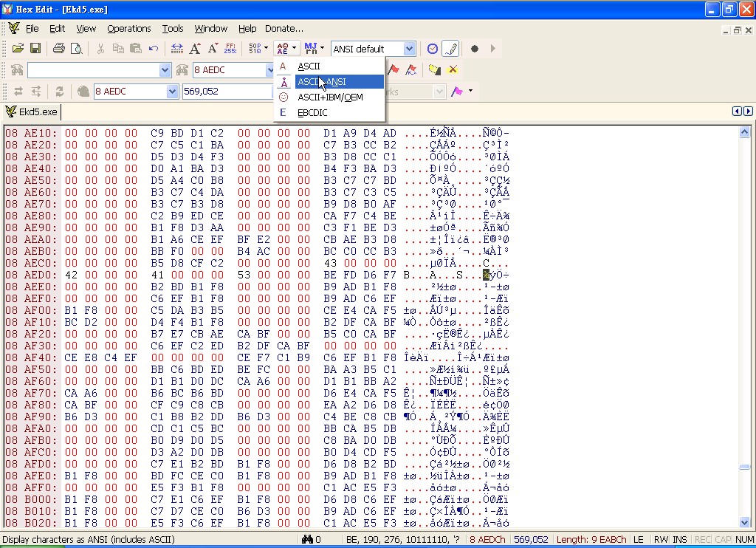
Task: Toggle the pen allow-changes button
Action: (x=450, y=48)
